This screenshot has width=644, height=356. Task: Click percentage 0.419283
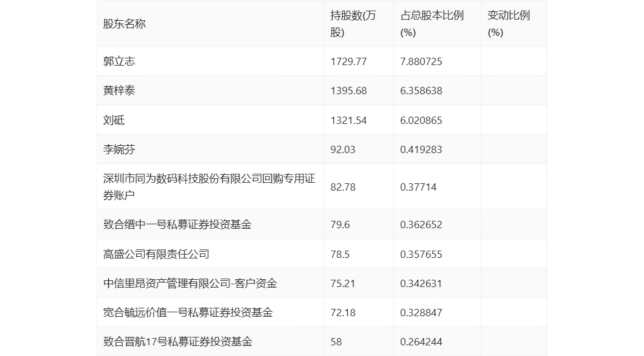[x=421, y=150]
